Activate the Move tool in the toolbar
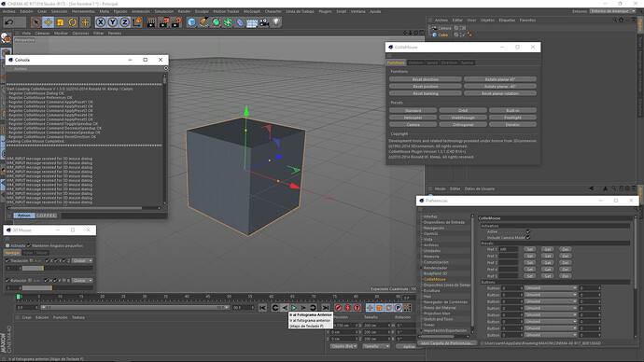The image size is (644, 362). 48,22
